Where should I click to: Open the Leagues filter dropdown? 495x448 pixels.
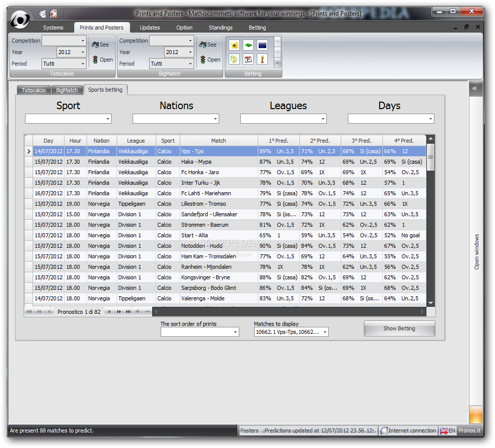tap(323, 119)
